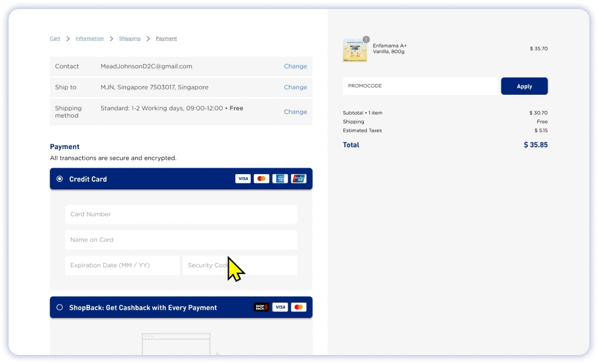
Task: Click into the Card Number field
Action: click(181, 214)
